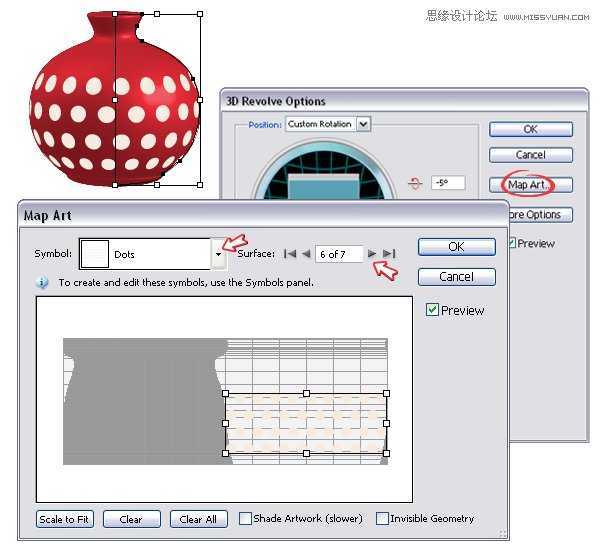This screenshot has height=550, width=600.
Task: Click the Dots symbol thumbnail swatch
Action: pyautogui.click(x=95, y=254)
